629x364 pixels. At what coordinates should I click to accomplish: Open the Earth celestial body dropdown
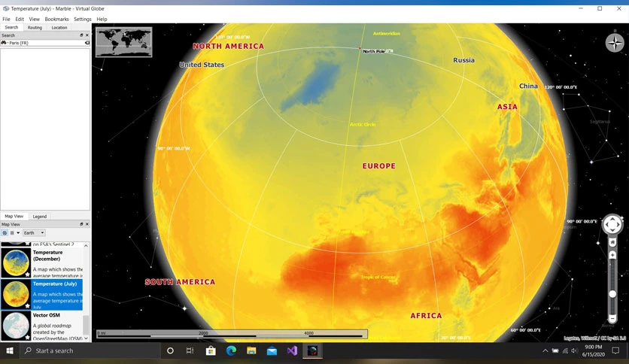click(x=34, y=232)
